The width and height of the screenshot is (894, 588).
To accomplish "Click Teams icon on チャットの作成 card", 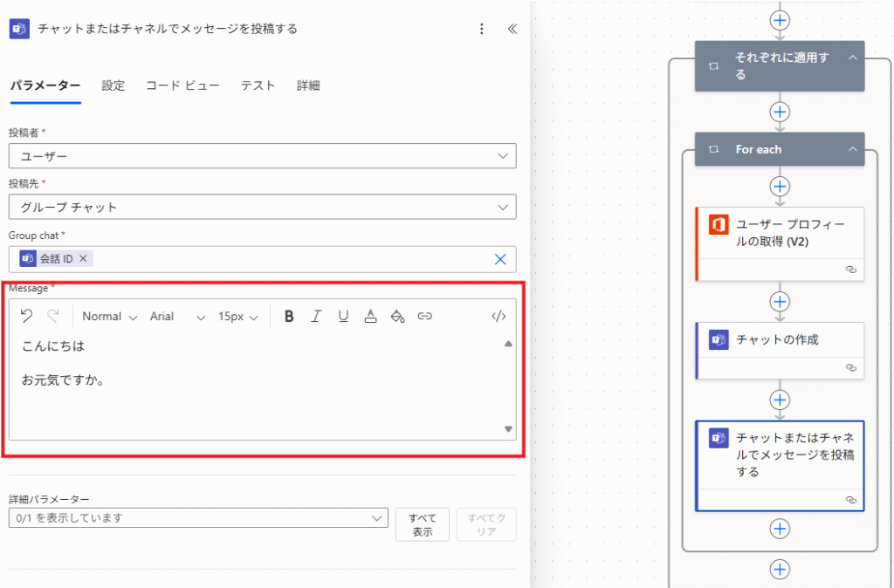I will tap(719, 339).
